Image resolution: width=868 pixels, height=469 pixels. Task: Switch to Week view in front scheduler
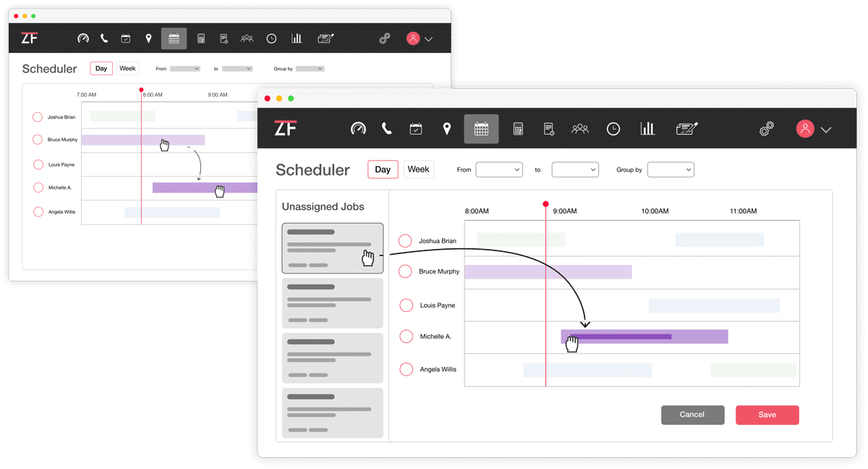(x=419, y=169)
